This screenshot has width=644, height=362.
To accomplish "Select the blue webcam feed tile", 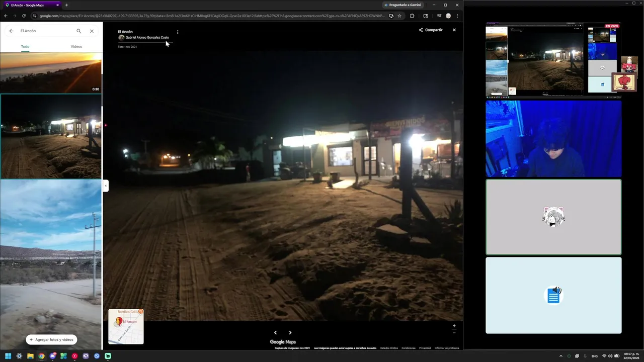I will (553, 139).
